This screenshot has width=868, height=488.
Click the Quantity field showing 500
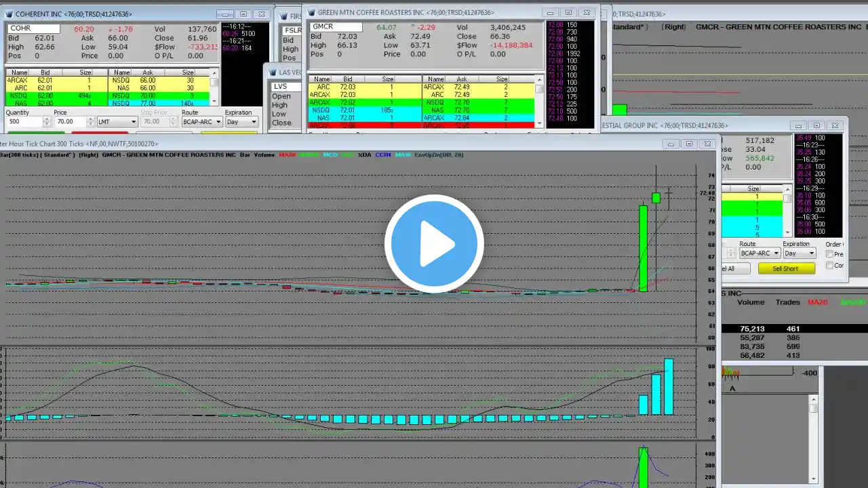24,122
